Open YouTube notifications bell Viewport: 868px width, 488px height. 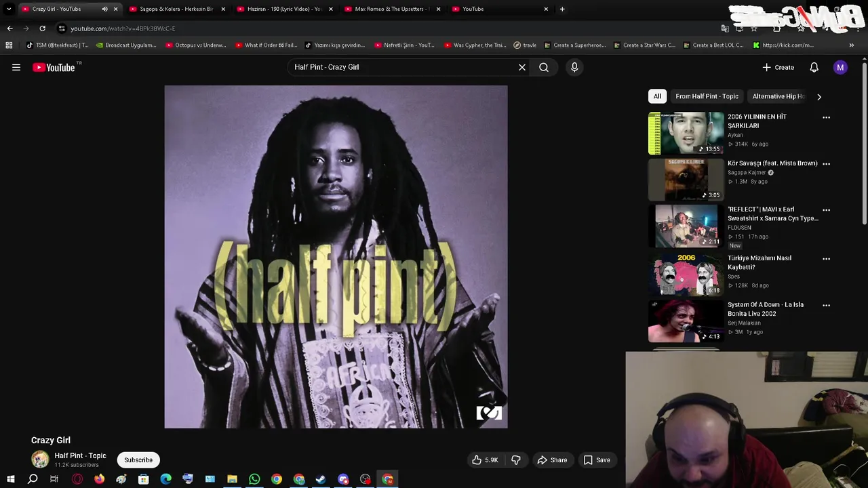tap(814, 67)
